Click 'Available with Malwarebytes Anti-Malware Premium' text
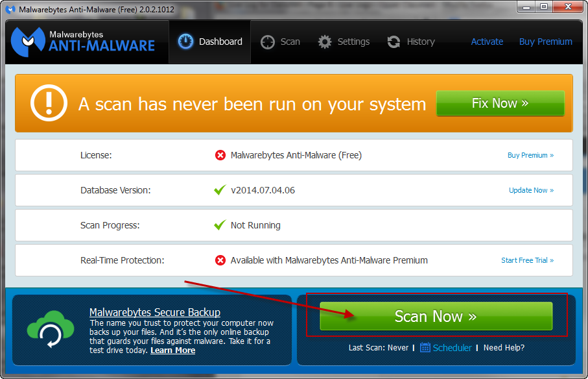The height and width of the screenshot is (379, 588). [329, 260]
